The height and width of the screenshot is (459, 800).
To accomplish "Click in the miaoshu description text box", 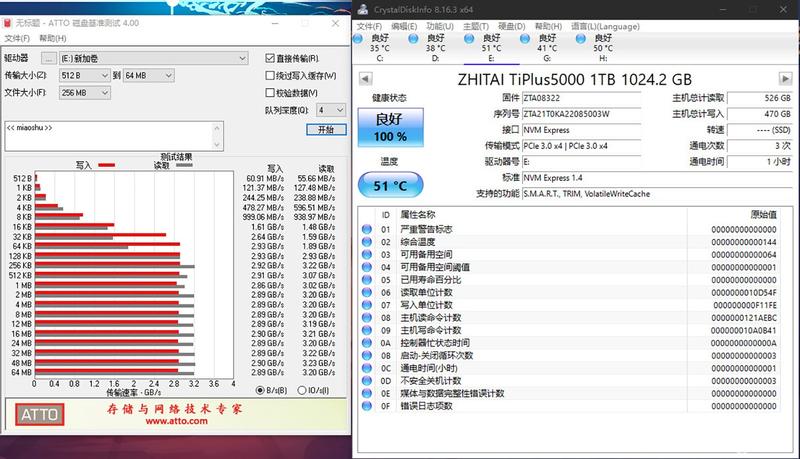I will pos(108,136).
